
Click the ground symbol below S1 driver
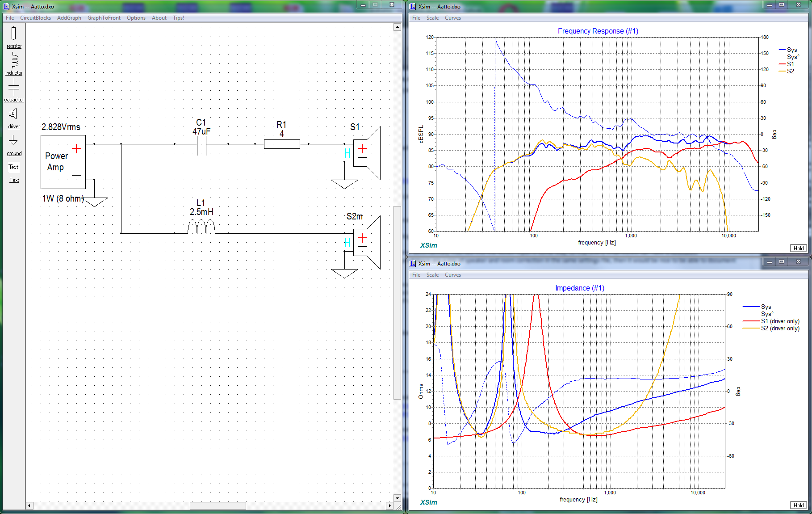tap(344, 184)
